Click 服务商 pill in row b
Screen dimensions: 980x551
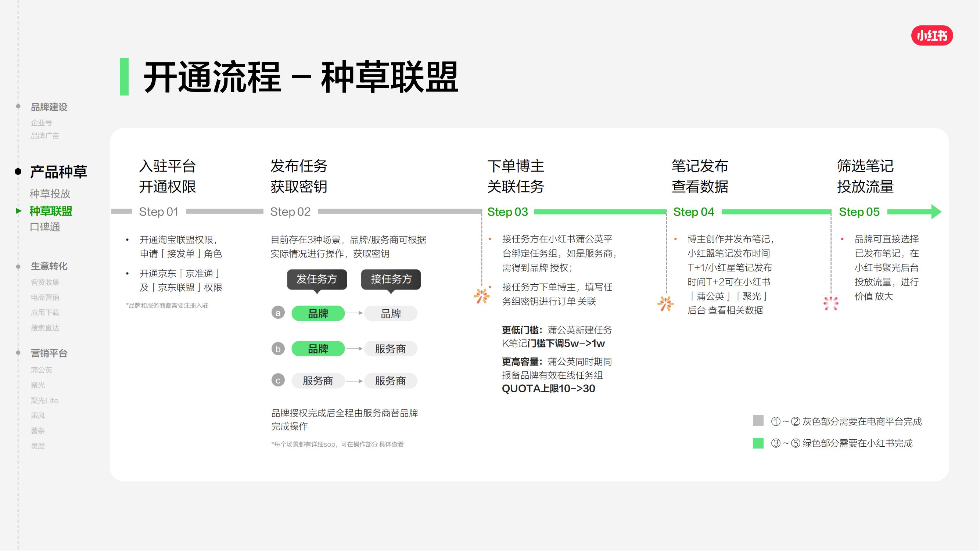click(391, 349)
